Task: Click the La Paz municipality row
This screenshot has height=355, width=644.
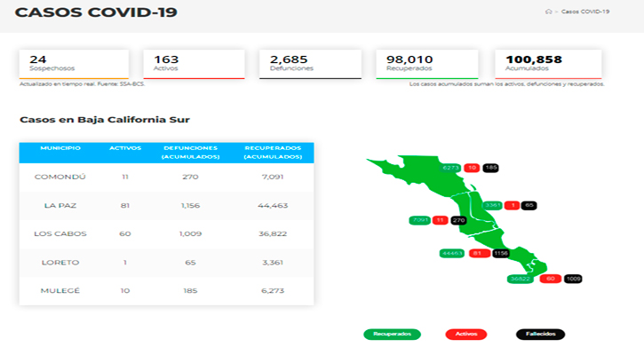Action: pyautogui.click(x=166, y=205)
